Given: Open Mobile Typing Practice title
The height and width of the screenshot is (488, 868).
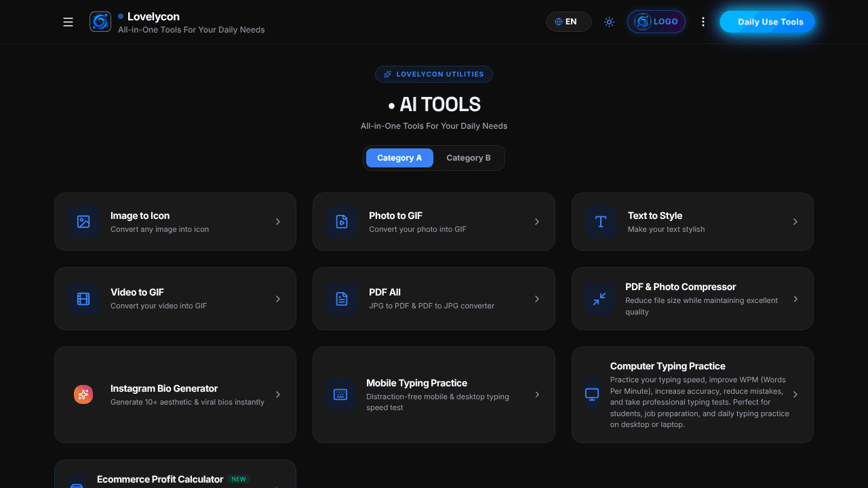Looking at the screenshot, I should (x=417, y=383).
